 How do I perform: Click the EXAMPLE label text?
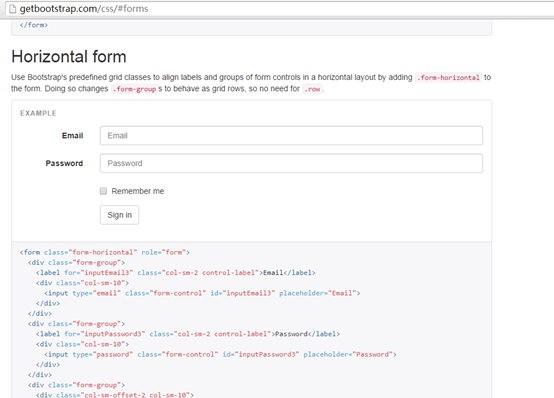point(38,113)
